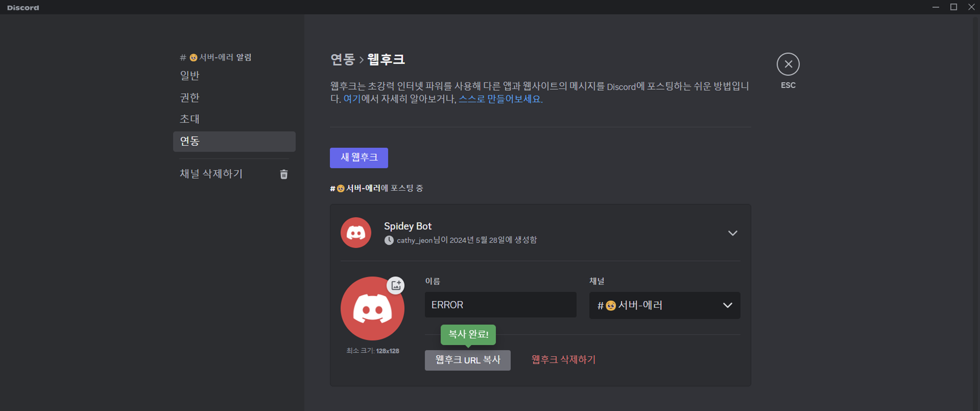Open the 채널 dropdown showing 서버-에러
Image resolution: width=980 pixels, height=411 pixels.
click(x=664, y=305)
